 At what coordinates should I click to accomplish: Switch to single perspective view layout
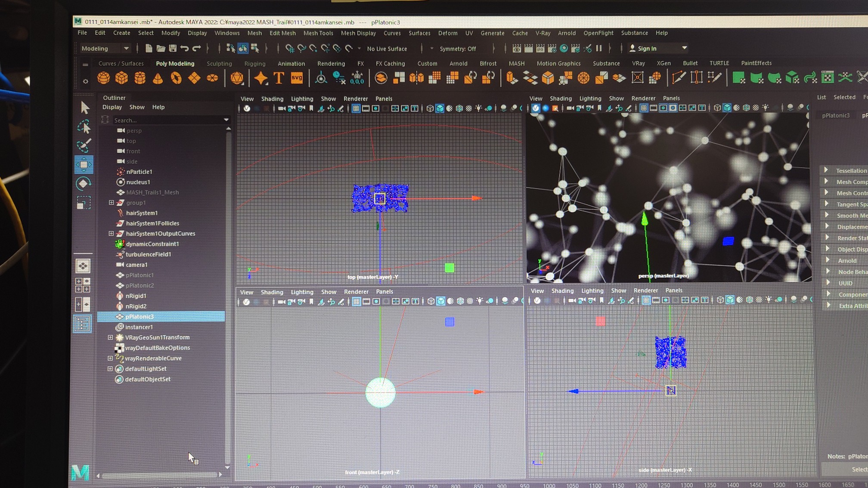[x=83, y=266]
